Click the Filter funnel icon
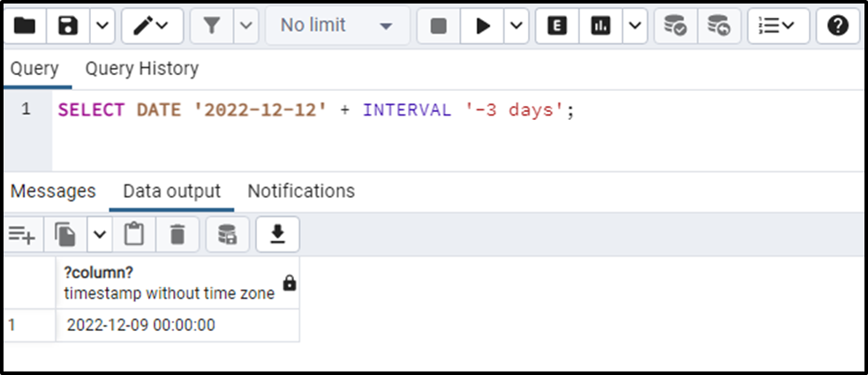The image size is (868, 375). (x=211, y=26)
